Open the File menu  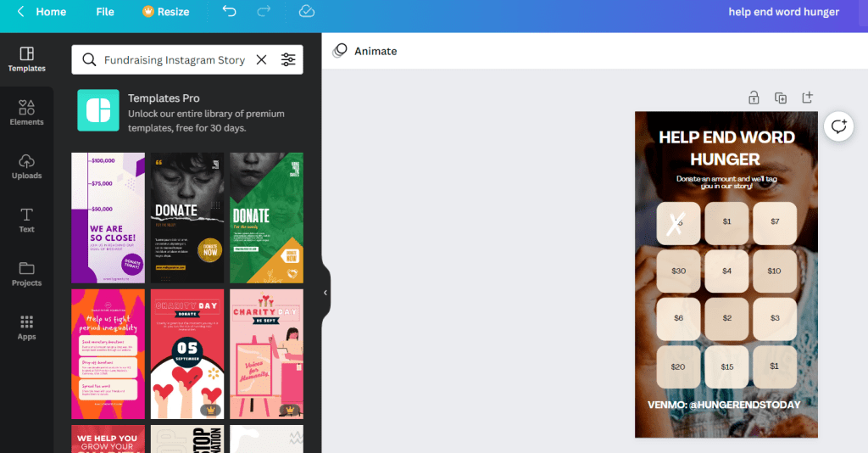tap(105, 12)
